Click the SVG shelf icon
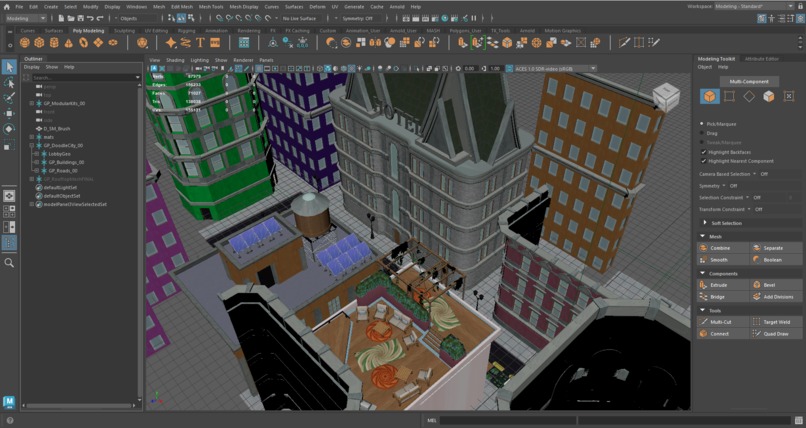 click(215, 43)
